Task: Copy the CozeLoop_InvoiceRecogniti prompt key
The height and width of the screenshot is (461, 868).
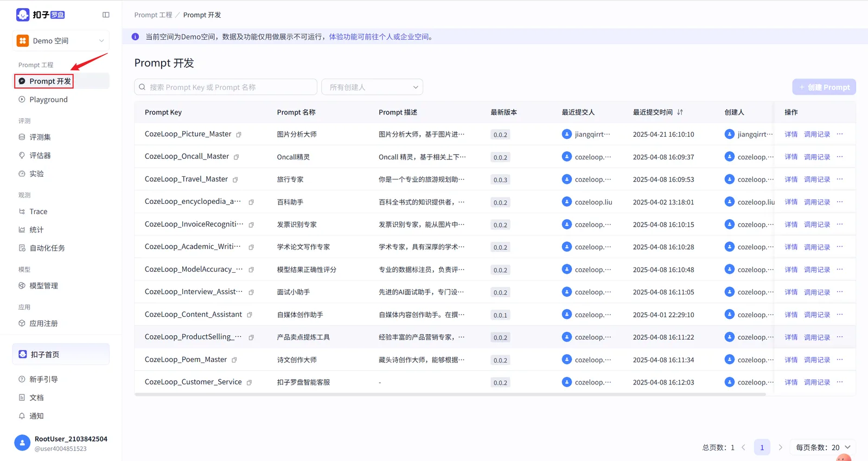Action: [251, 225]
